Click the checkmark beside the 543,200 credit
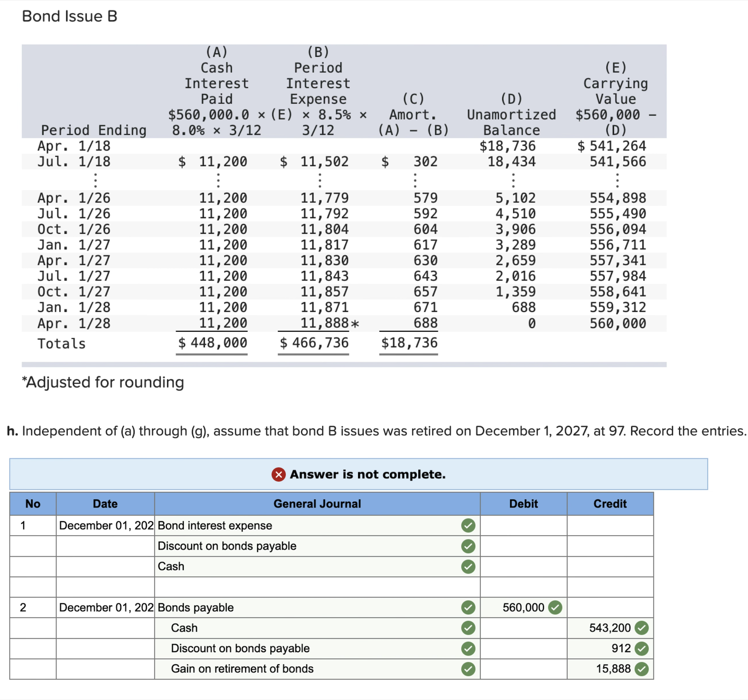Screen dimensions: 748x700 point(641,628)
